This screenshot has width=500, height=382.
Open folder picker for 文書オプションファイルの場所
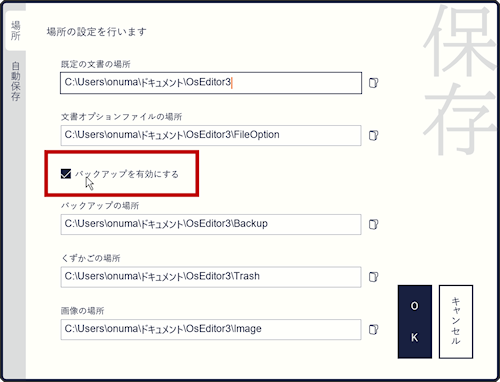[373, 135]
